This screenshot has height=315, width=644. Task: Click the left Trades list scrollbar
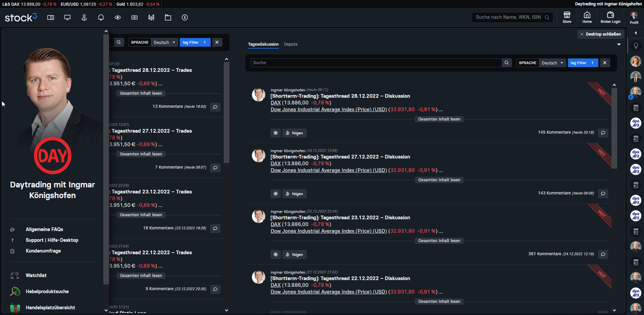coord(226,113)
